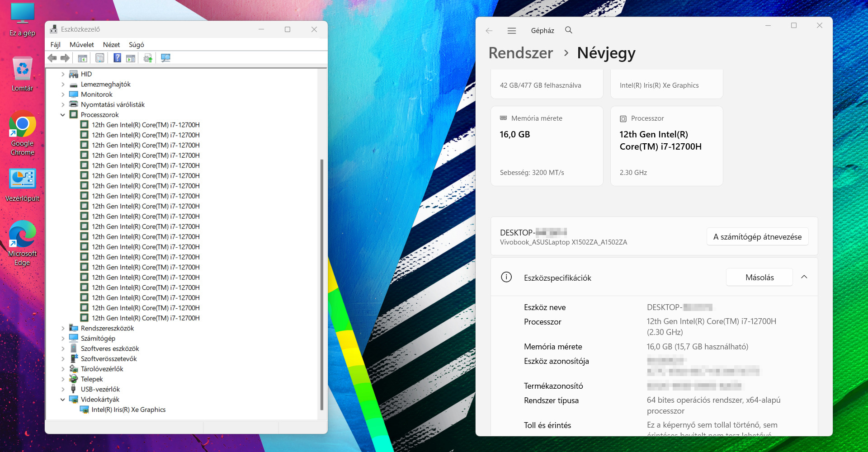Open Help via the blue question mark icon
The image size is (868, 452).
coord(117,58)
